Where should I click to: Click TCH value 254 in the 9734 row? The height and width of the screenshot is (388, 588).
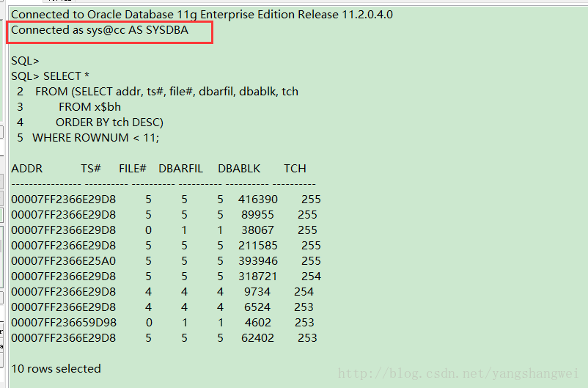click(304, 292)
